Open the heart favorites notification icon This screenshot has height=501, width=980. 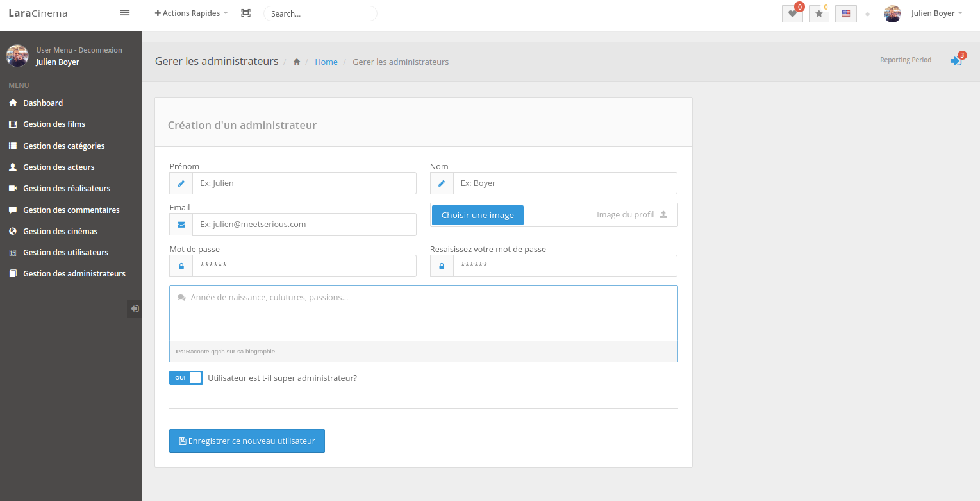[792, 13]
